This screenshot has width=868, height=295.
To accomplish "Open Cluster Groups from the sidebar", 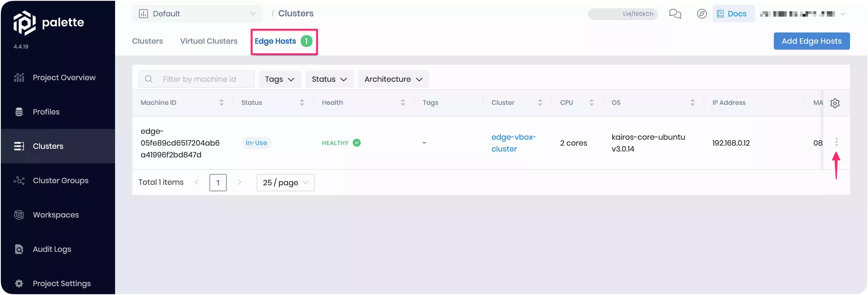I will [x=60, y=180].
